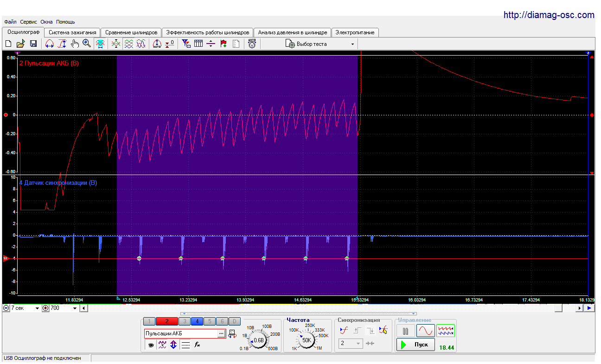Screen dimensions: 601x364
Task: Click the blue vertical double-arrow icon
Action: click(173, 345)
